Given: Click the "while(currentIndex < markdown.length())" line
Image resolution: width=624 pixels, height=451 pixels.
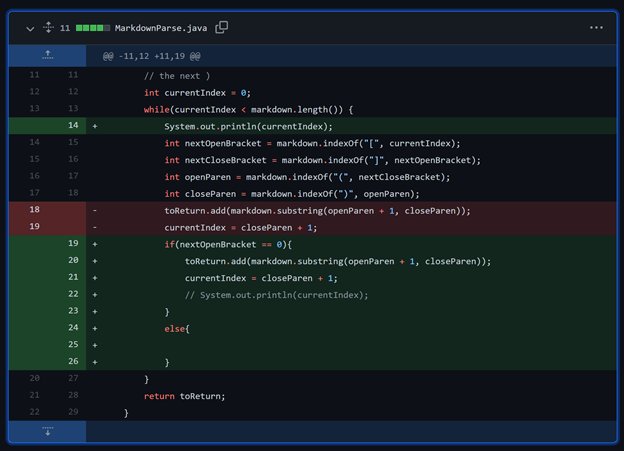Looking at the screenshot, I should tap(248, 109).
